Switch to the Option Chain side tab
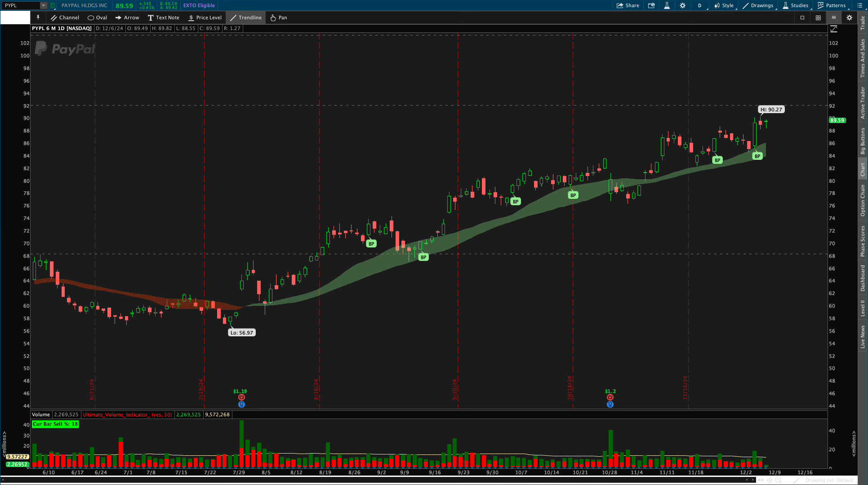This screenshot has height=485, width=868. [863, 200]
